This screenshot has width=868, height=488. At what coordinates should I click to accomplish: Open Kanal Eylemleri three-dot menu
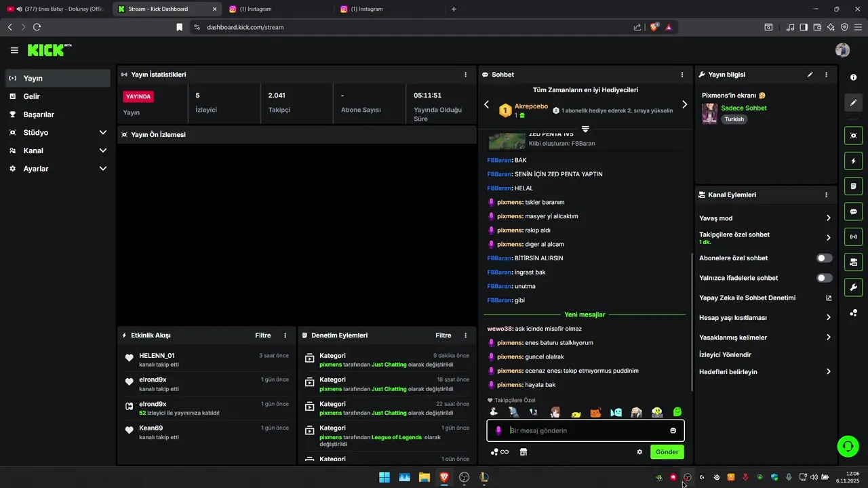click(826, 195)
